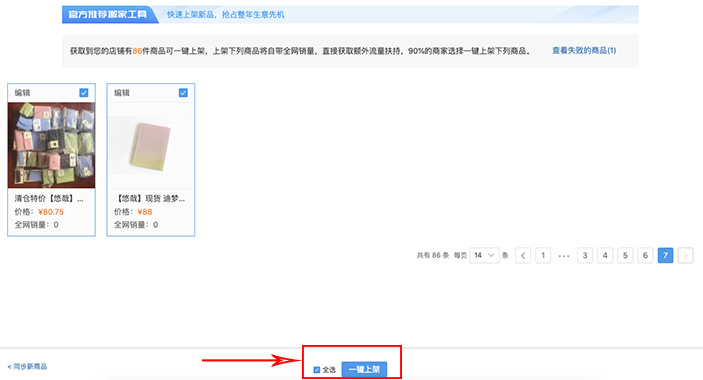Image resolution: width=703 pixels, height=380 pixels.
Task: Open the items-per-page dropdown showing 14
Action: tap(484, 255)
